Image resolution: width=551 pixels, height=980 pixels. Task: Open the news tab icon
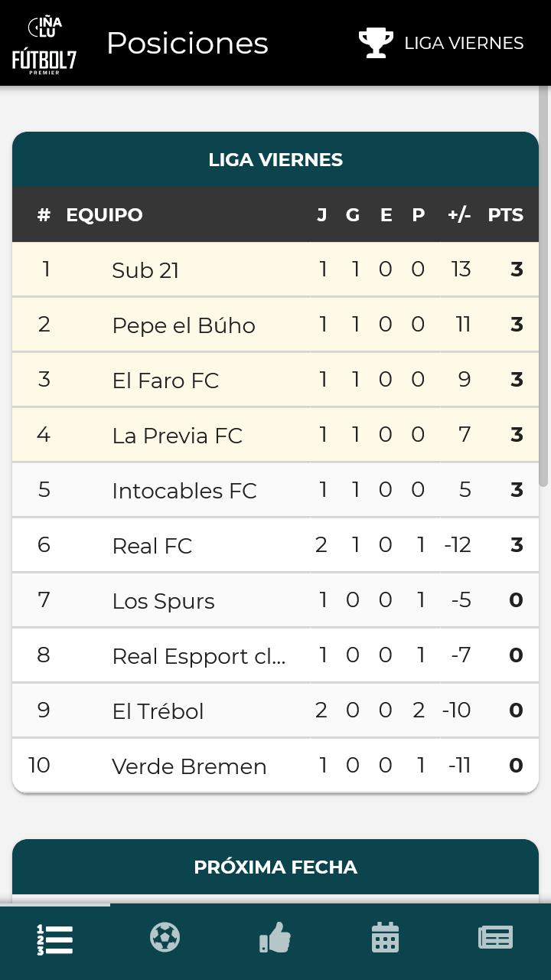496,938
